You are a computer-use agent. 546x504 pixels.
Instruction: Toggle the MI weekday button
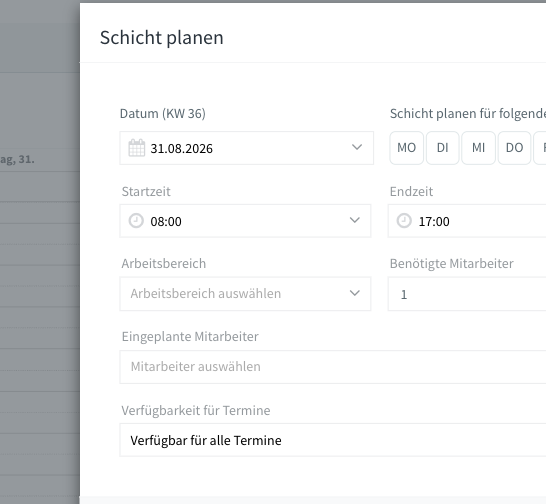coord(478,148)
